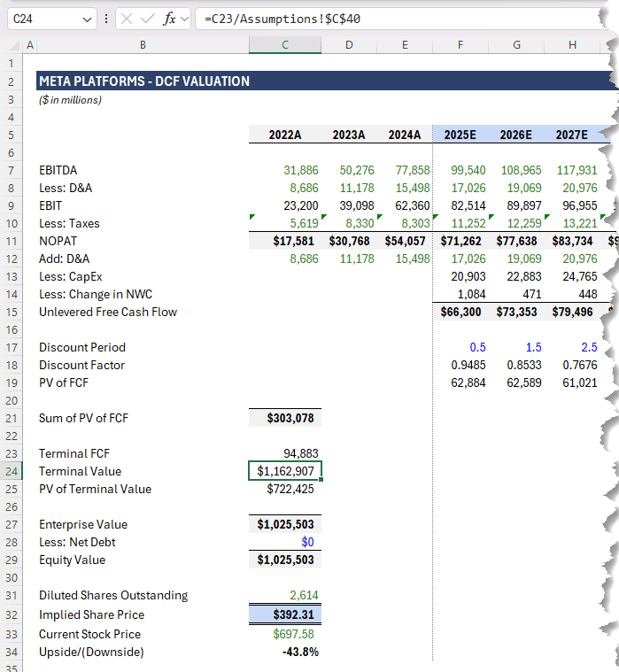
Task: Click the 2027E year header cell
Action: tap(572, 135)
